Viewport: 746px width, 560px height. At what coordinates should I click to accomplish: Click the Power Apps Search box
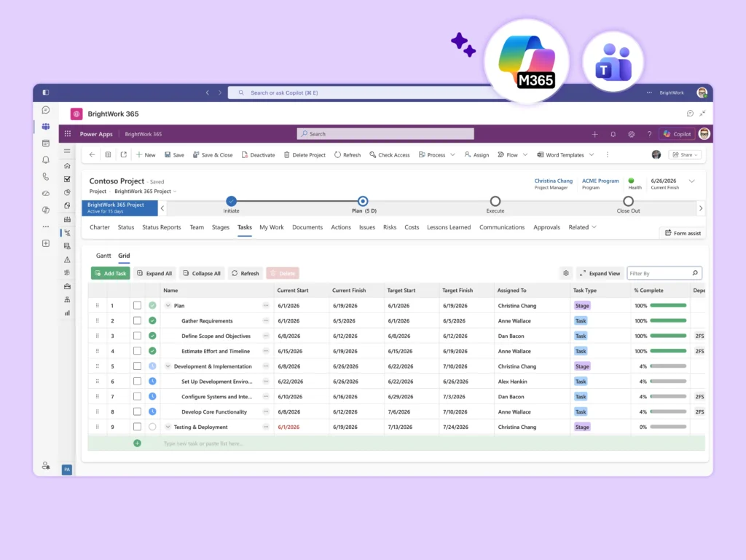385,134
